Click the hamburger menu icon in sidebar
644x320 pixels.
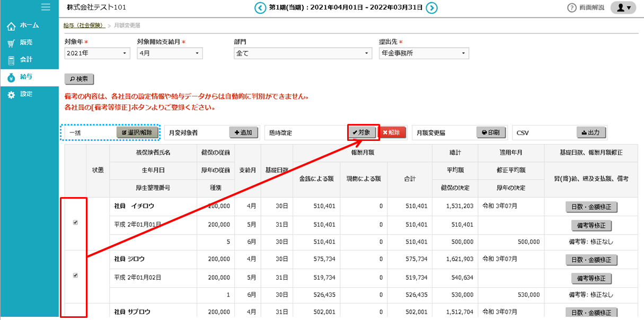46,7
